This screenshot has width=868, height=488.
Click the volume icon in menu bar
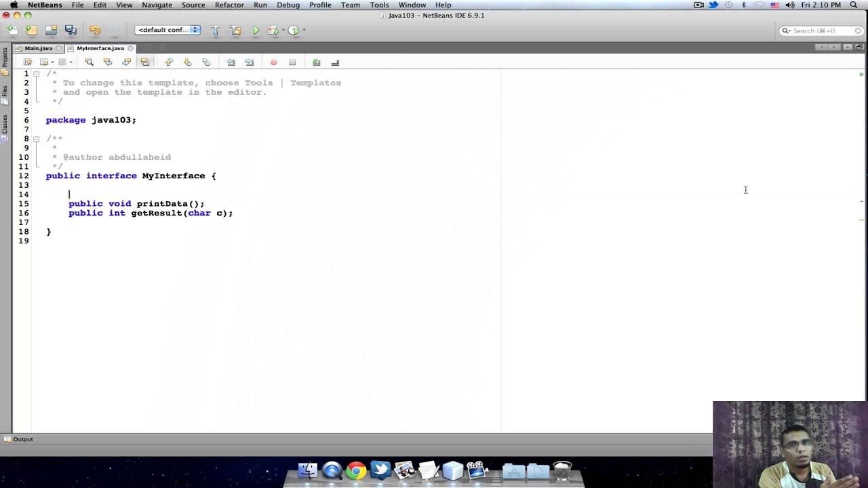pyautogui.click(x=790, y=5)
